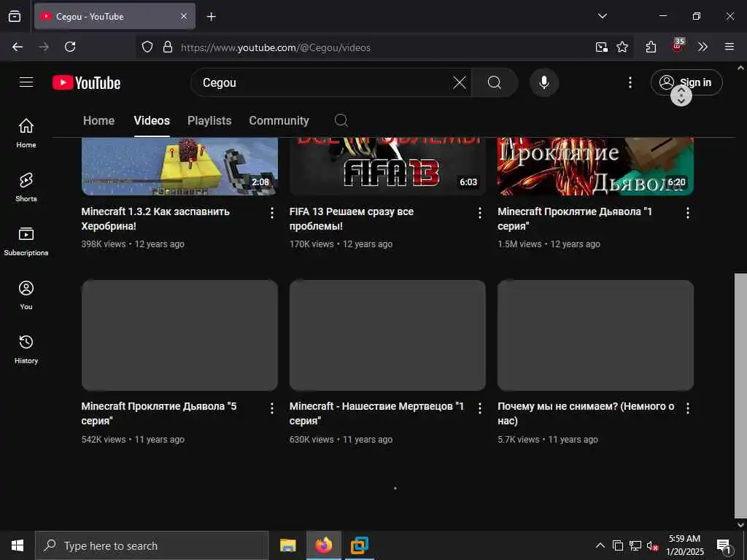This screenshot has height=560, width=747.
Task: Open tracking protection shield icon
Action: tap(147, 47)
